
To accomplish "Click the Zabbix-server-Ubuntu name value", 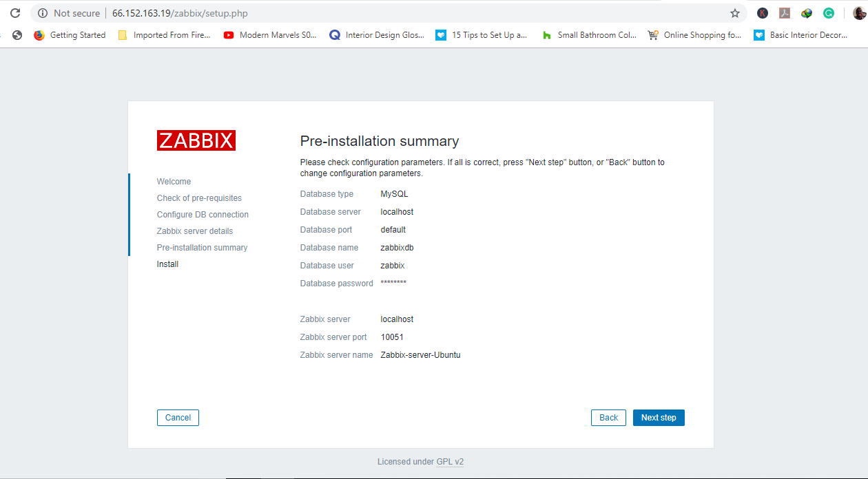I will 420,355.
